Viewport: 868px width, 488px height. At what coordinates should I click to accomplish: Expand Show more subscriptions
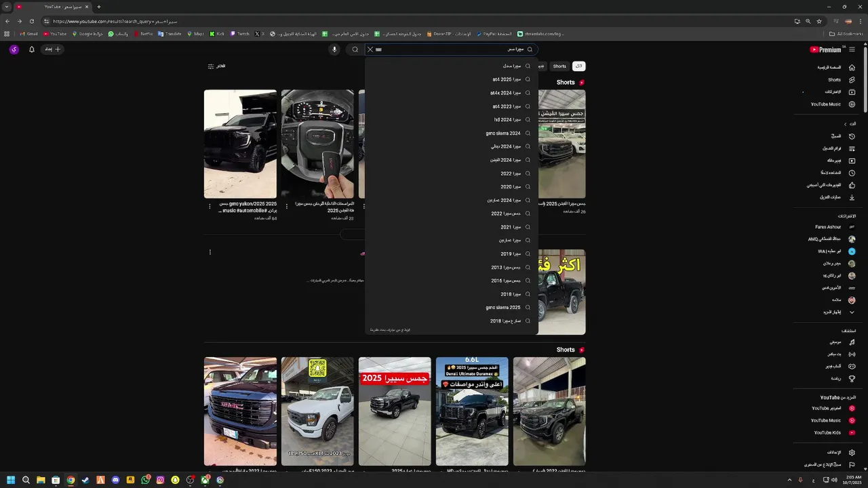point(839,312)
